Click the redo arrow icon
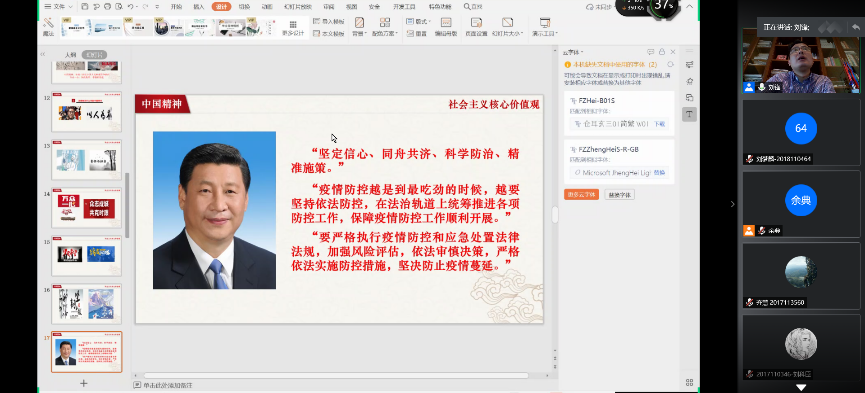The height and width of the screenshot is (393, 865). pyautogui.click(x=145, y=7)
